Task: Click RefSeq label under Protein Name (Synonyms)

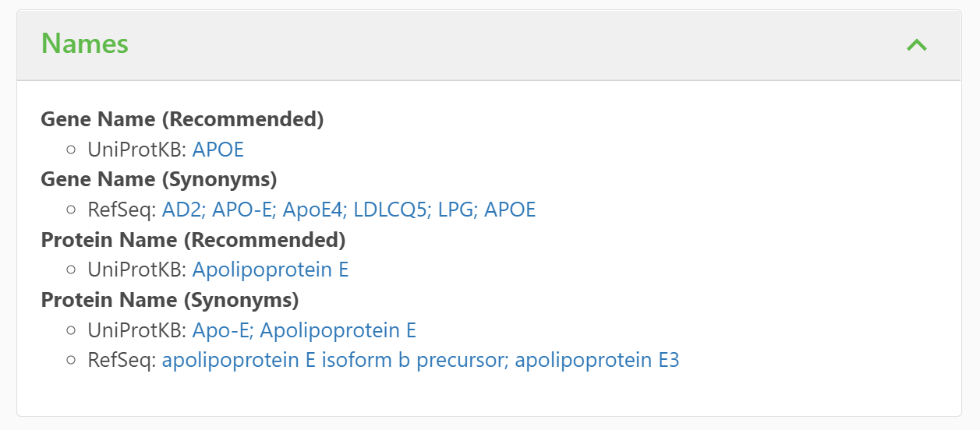Action: (x=120, y=361)
